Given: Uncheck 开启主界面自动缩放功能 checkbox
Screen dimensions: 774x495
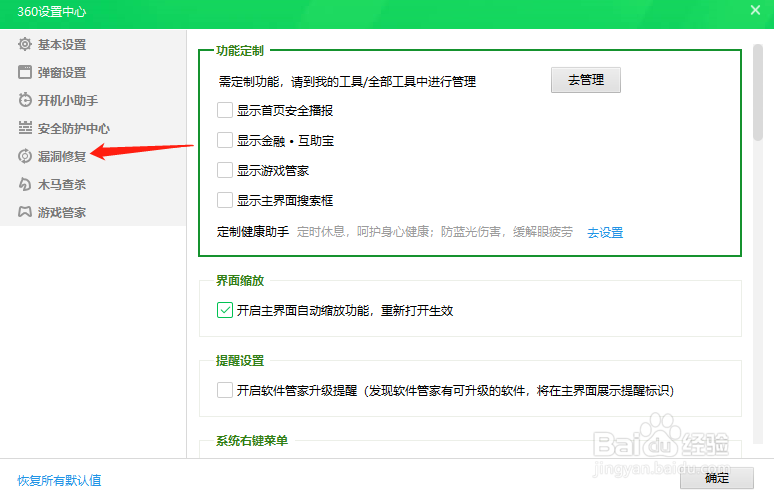Looking at the screenshot, I should click(x=225, y=310).
